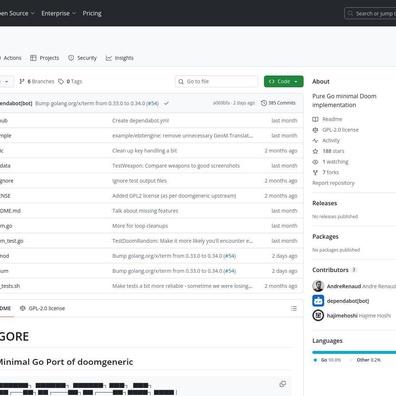Click the star icon beside 188 stars
This screenshot has width=396, height=396.
(315, 151)
